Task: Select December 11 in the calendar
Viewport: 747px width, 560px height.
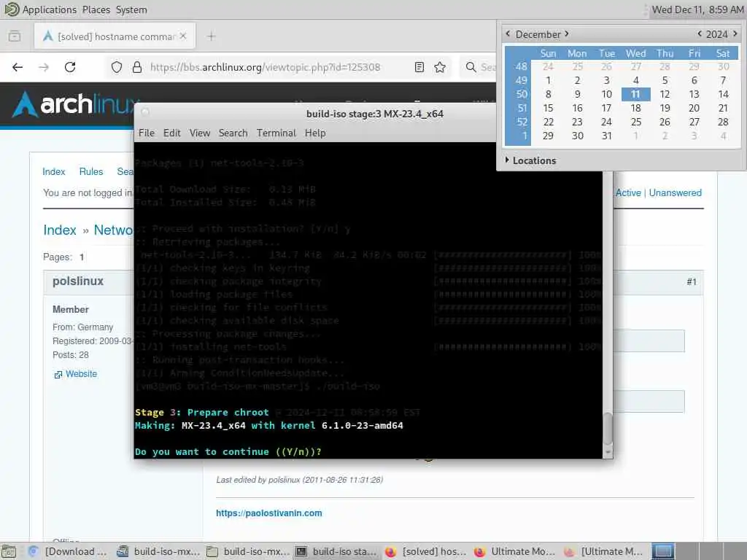Action: point(635,94)
